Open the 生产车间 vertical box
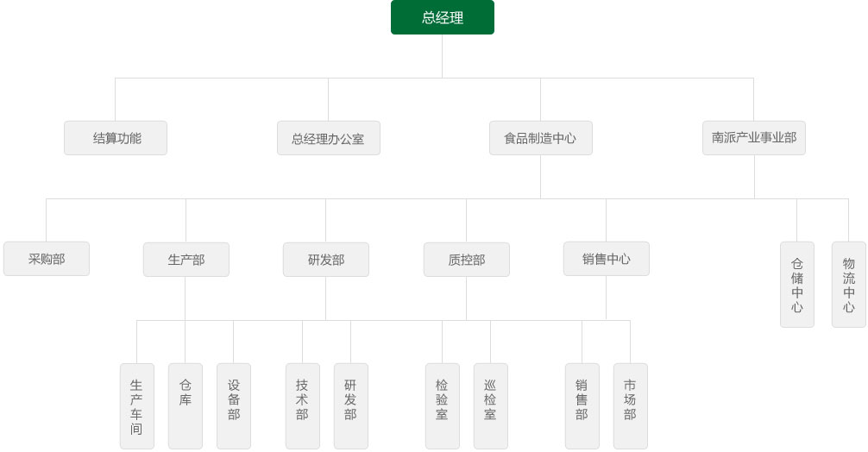The width and height of the screenshot is (868, 452). [136, 405]
